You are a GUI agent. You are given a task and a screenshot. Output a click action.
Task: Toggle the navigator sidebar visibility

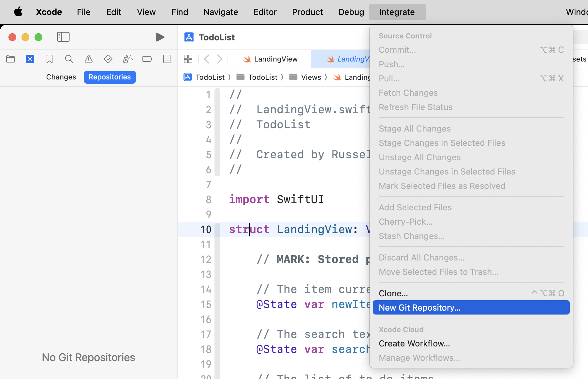[x=63, y=37]
